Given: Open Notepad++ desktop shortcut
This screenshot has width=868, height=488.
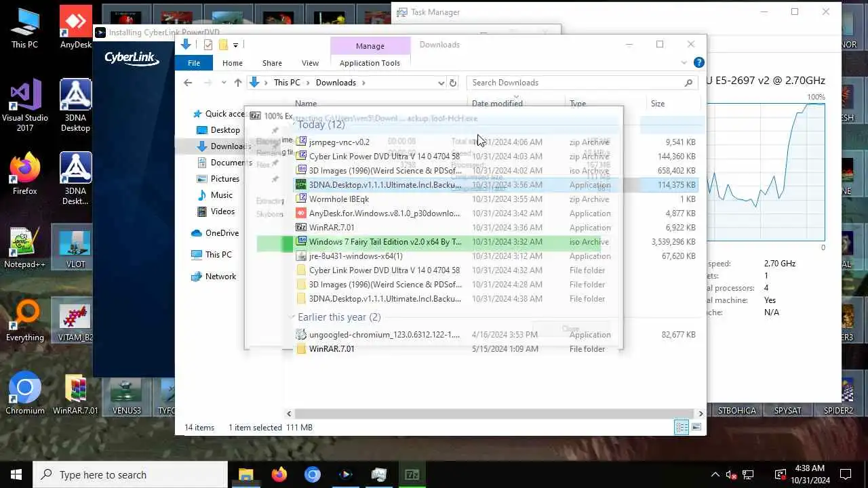Looking at the screenshot, I should (x=25, y=248).
